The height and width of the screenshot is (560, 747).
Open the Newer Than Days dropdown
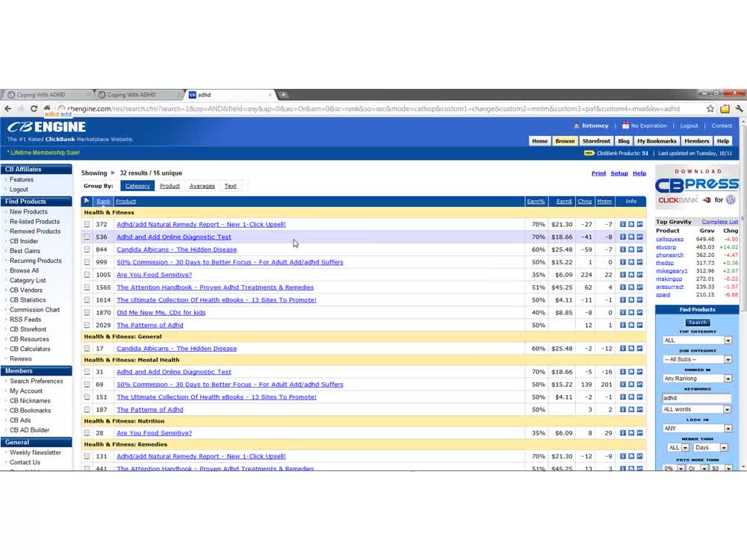coord(710,447)
